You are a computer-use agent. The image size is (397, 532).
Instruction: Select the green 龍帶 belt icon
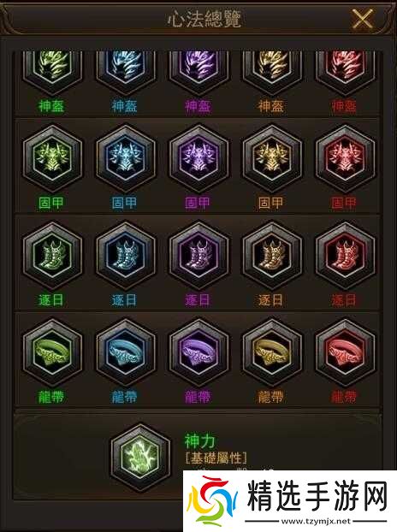(x=52, y=353)
